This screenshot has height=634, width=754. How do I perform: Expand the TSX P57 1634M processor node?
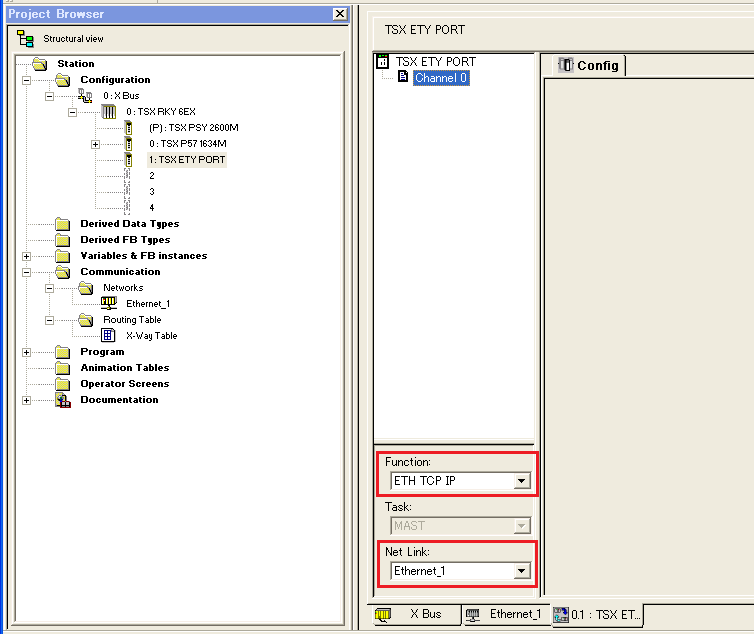pyautogui.click(x=96, y=144)
